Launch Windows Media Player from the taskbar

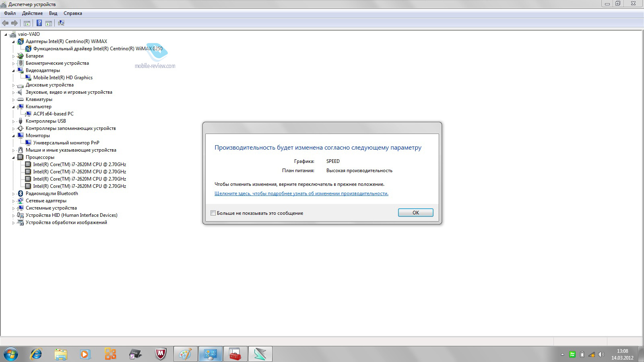pyautogui.click(x=85, y=354)
